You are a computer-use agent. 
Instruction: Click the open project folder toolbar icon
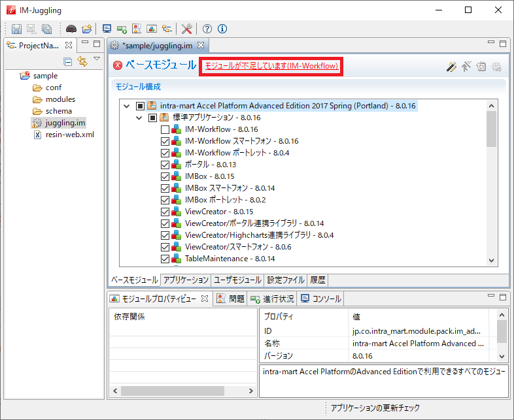tap(87, 29)
